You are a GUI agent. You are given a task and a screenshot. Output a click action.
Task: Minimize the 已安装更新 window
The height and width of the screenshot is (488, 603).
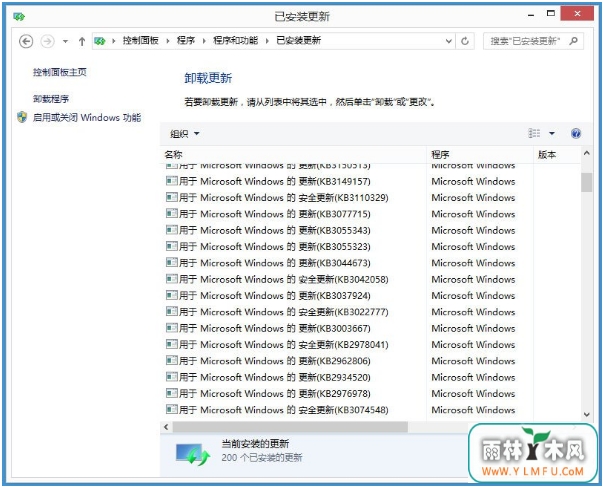[x=531, y=15]
